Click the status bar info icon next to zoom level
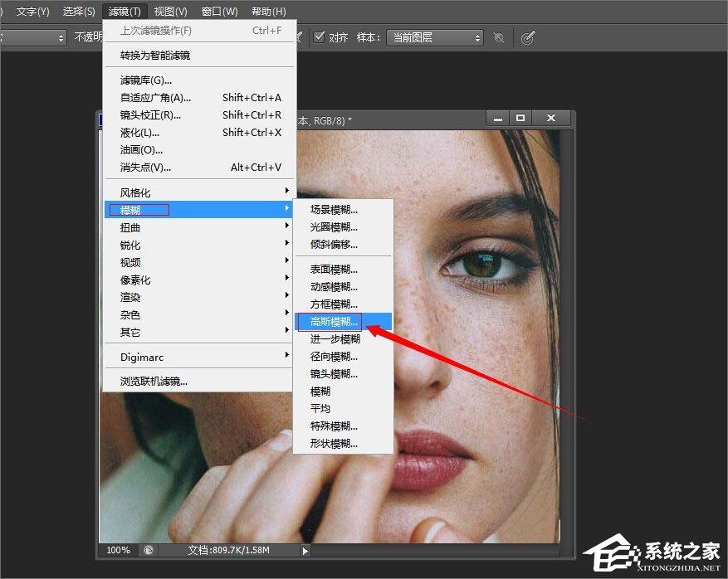The height and width of the screenshot is (579, 728). point(148,549)
